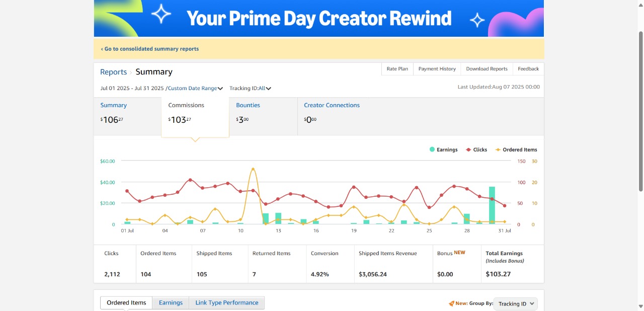
Task: Click the $20.00 earnings axis label
Action: click(108, 203)
